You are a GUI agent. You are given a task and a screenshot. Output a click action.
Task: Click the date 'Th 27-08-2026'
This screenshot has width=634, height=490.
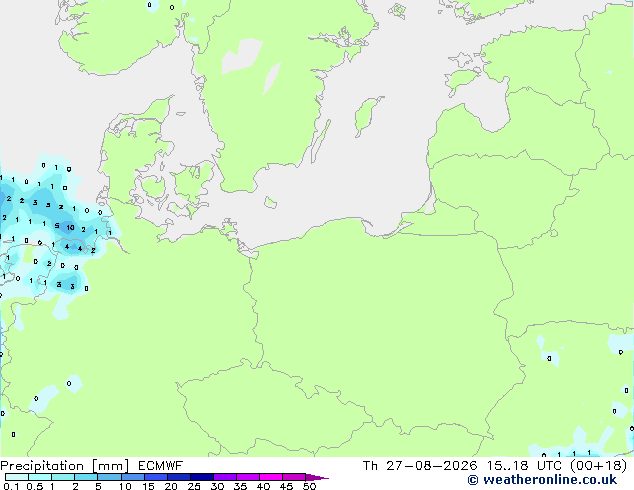tap(420, 466)
